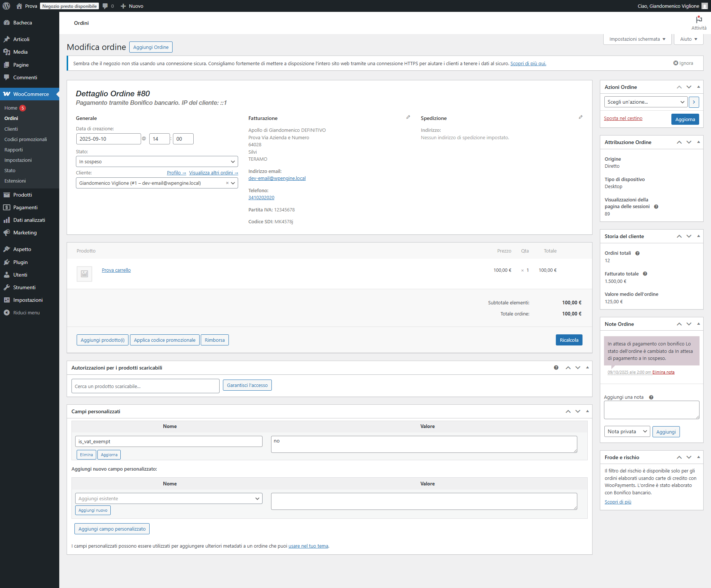Collapse the Azioni Ordine panel toggle
The width and height of the screenshot is (711, 588).
tap(698, 87)
